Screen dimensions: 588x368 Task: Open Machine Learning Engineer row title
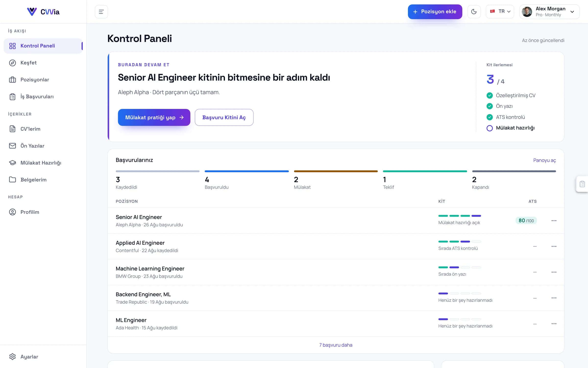tap(150, 269)
